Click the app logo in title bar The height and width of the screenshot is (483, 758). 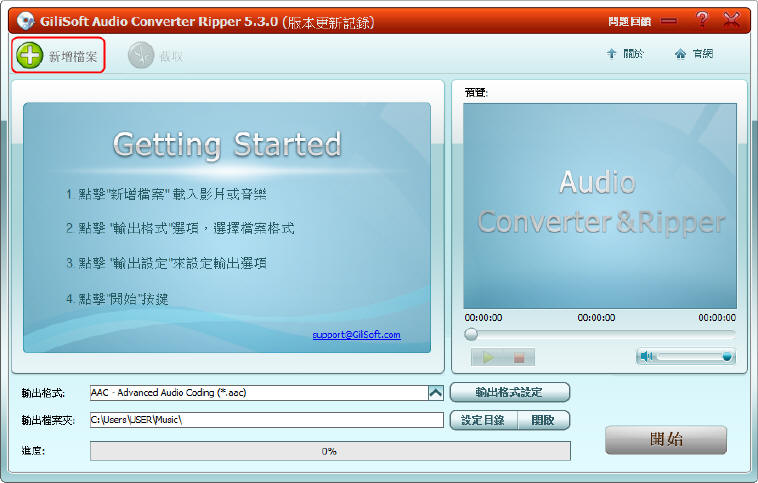[x=25, y=20]
